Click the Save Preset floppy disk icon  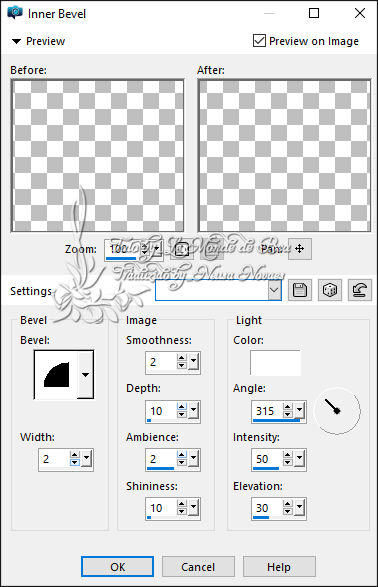point(300,290)
